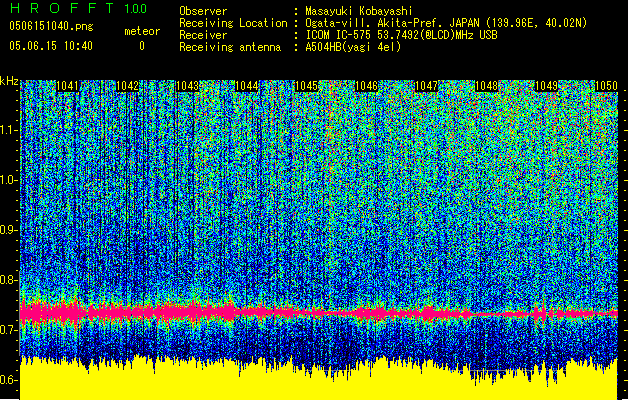Click the 1041 time marker
Image resolution: width=629 pixels, height=400 pixels.
tap(68, 87)
